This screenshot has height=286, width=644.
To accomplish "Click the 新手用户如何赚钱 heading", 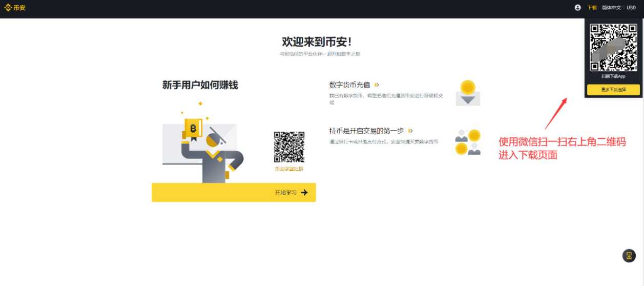I will coord(200,85).
